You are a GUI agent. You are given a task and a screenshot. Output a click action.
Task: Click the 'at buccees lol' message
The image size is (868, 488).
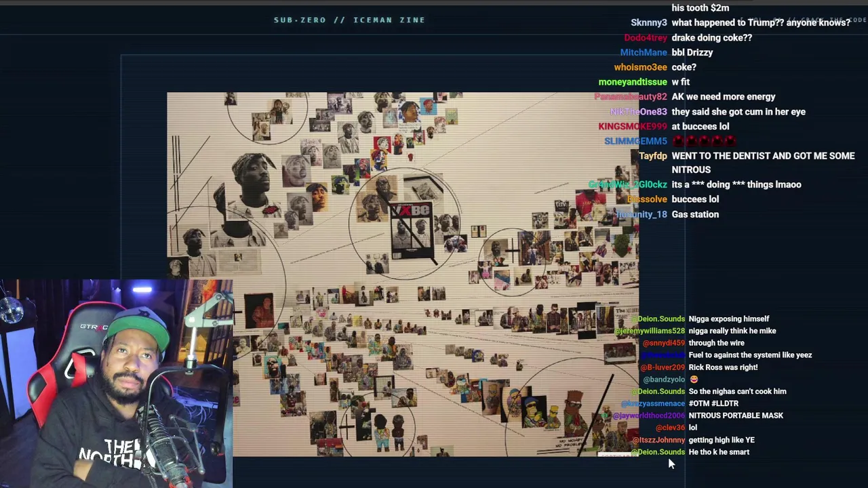point(701,127)
